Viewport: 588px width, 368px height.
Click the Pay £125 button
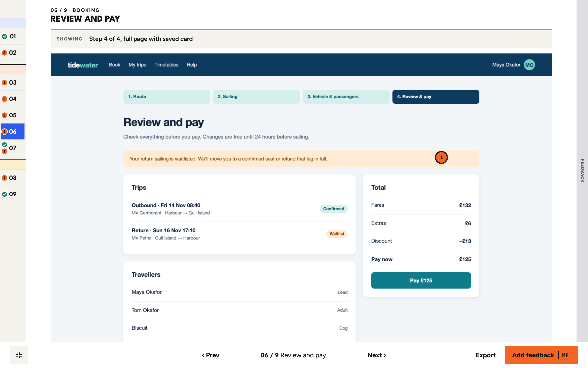(x=421, y=280)
